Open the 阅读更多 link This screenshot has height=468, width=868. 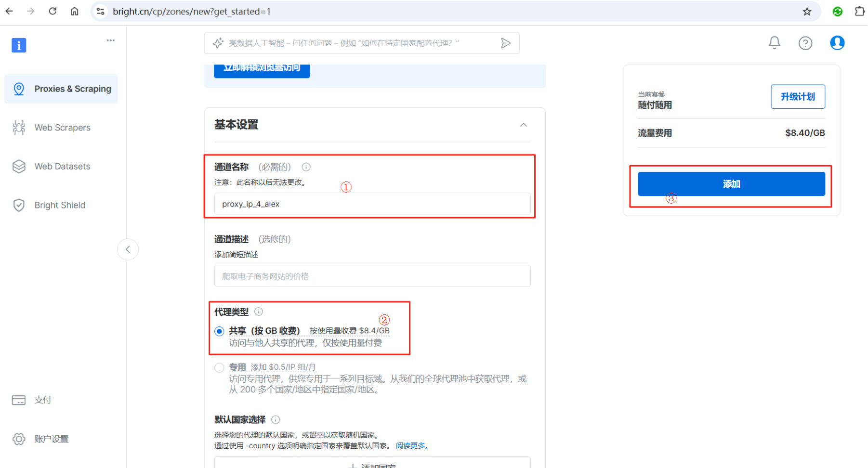pyautogui.click(x=412, y=446)
